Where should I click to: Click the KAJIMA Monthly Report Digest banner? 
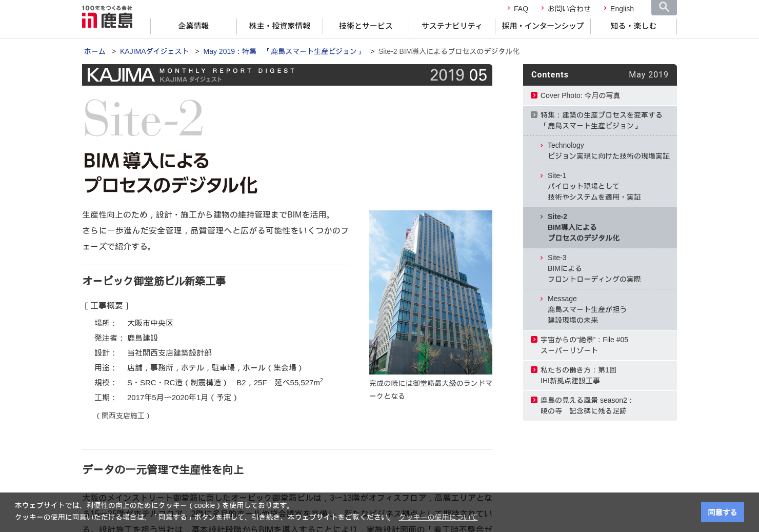(287, 75)
